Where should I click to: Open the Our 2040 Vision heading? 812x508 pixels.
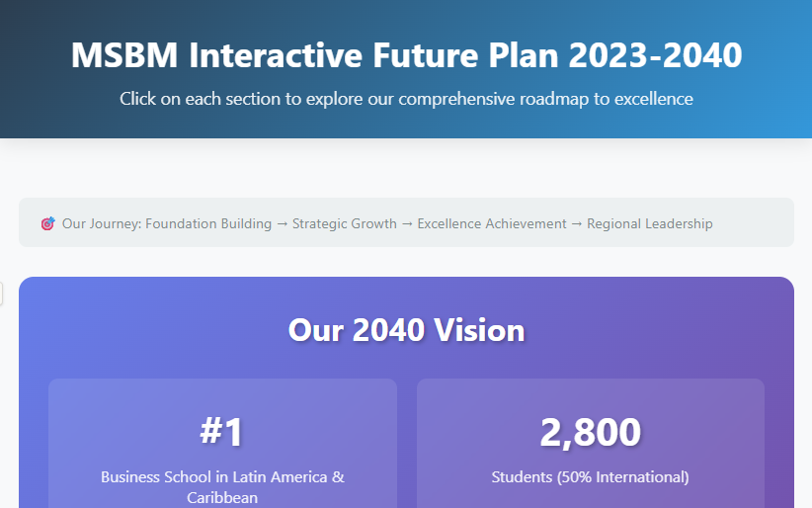(x=406, y=330)
